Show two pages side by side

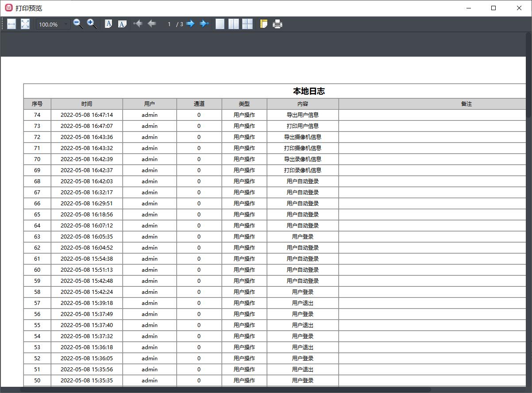coord(234,24)
